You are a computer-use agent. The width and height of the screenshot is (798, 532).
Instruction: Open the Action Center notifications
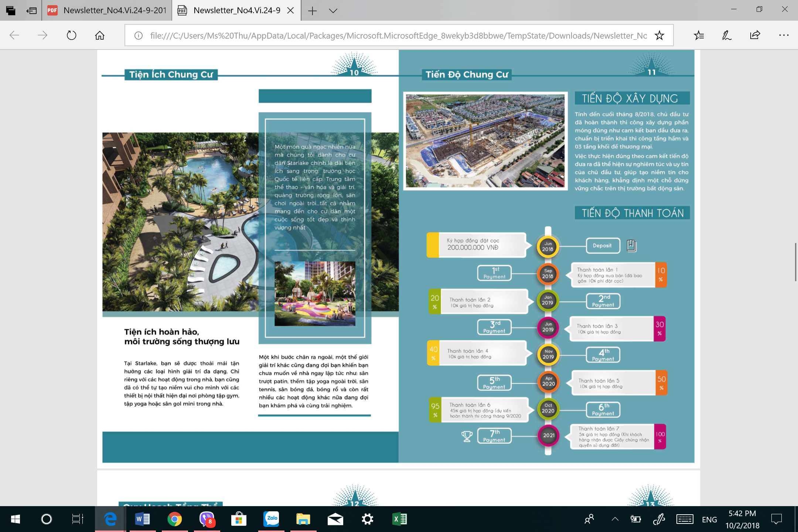tap(777, 519)
